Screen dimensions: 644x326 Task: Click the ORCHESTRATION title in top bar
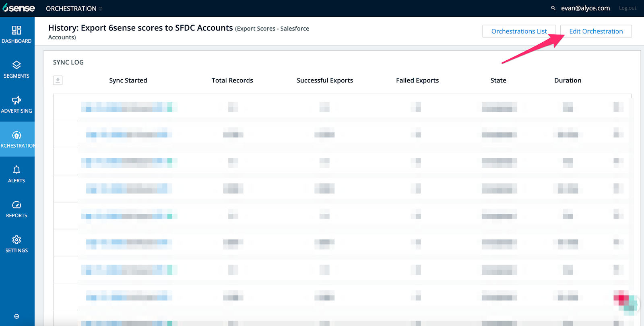[71, 8]
